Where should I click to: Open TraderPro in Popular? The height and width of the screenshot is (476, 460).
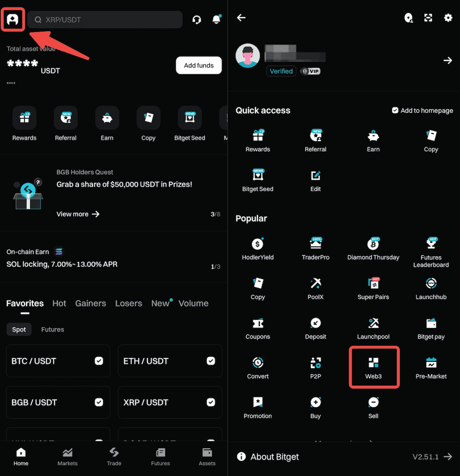(x=315, y=249)
